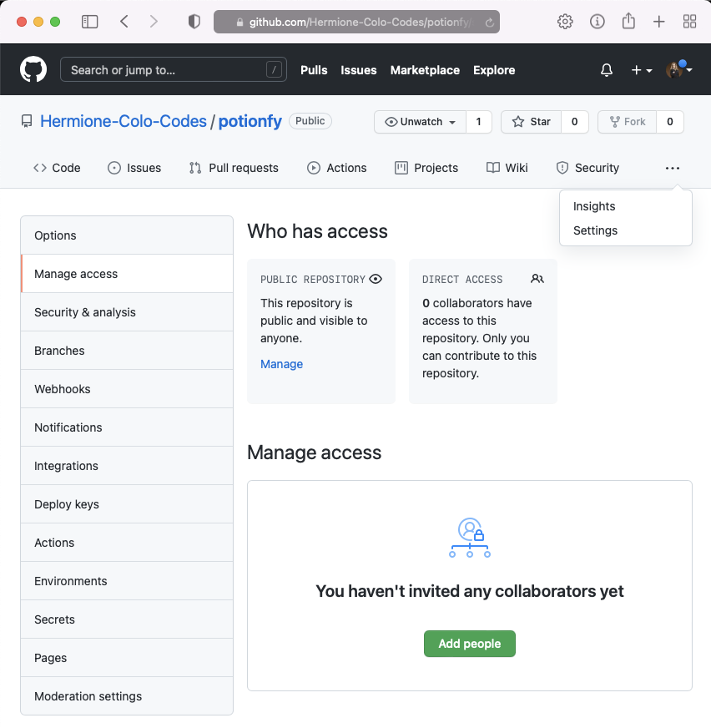The width and height of the screenshot is (711, 728).
Task: Expand the plus create-new dropdown
Action: point(641,70)
